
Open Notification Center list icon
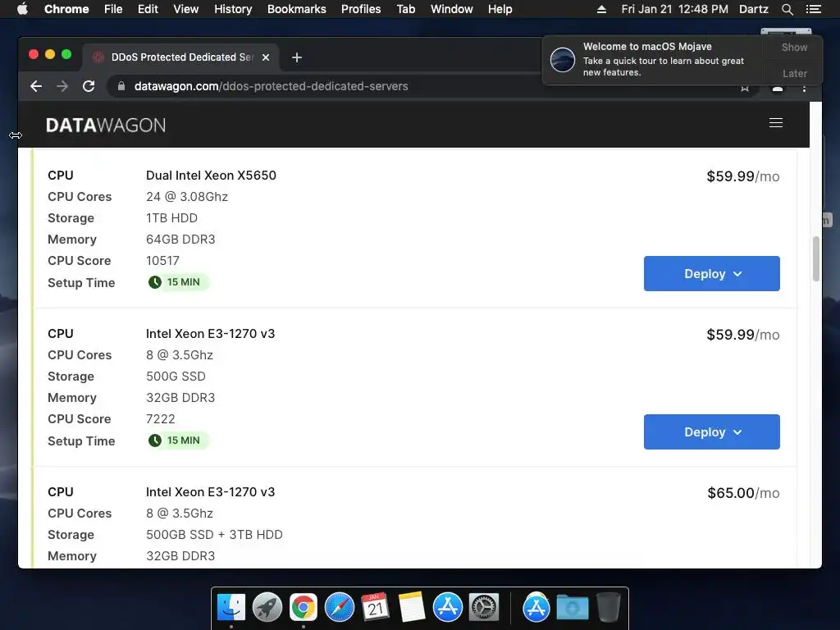click(x=813, y=9)
